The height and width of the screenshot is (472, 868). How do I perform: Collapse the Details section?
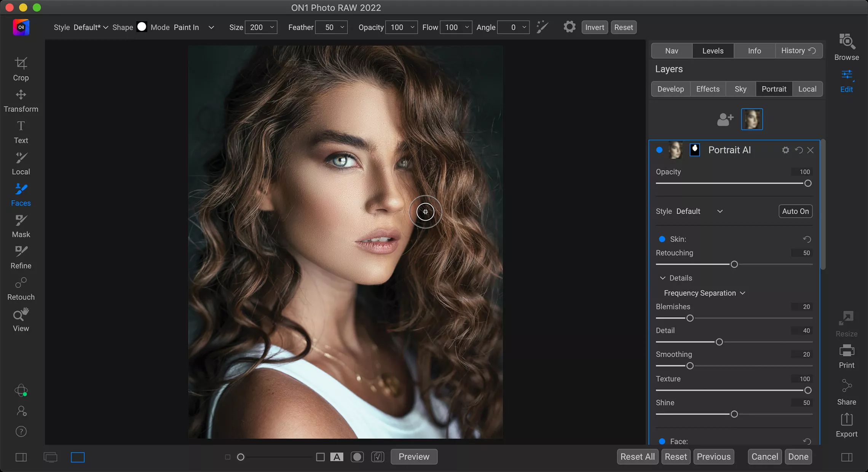tap(663, 278)
